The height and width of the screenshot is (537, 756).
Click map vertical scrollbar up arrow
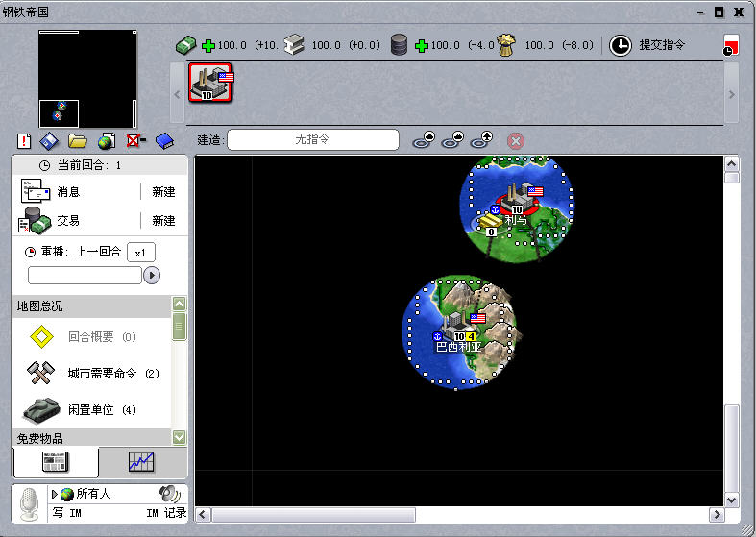(x=731, y=164)
